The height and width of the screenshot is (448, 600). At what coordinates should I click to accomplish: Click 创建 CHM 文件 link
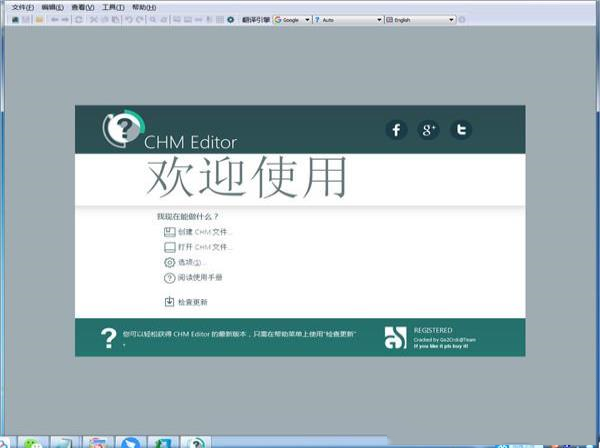pyautogui.click(x=205, y=232)
